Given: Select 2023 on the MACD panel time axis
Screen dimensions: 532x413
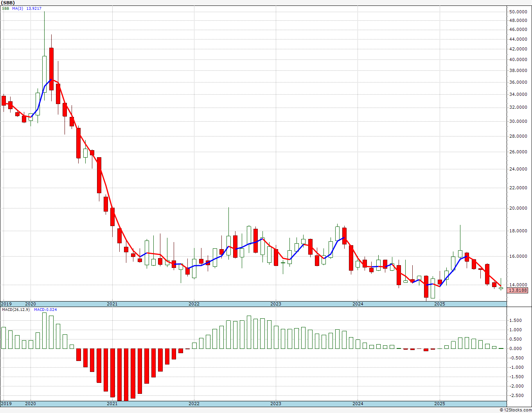Looking at the screenshot, I should click(x=275, y=404).
